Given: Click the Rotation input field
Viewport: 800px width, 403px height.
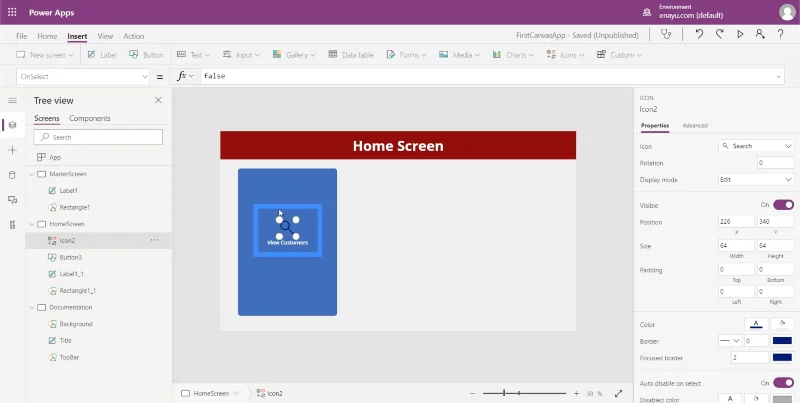Looking at the screenshot, I should click(x=776, y=163).
